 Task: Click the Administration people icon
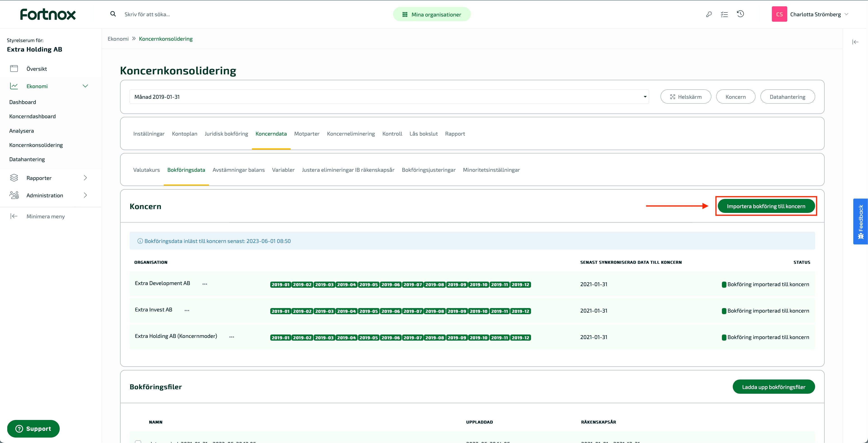(x=14, y=195)
